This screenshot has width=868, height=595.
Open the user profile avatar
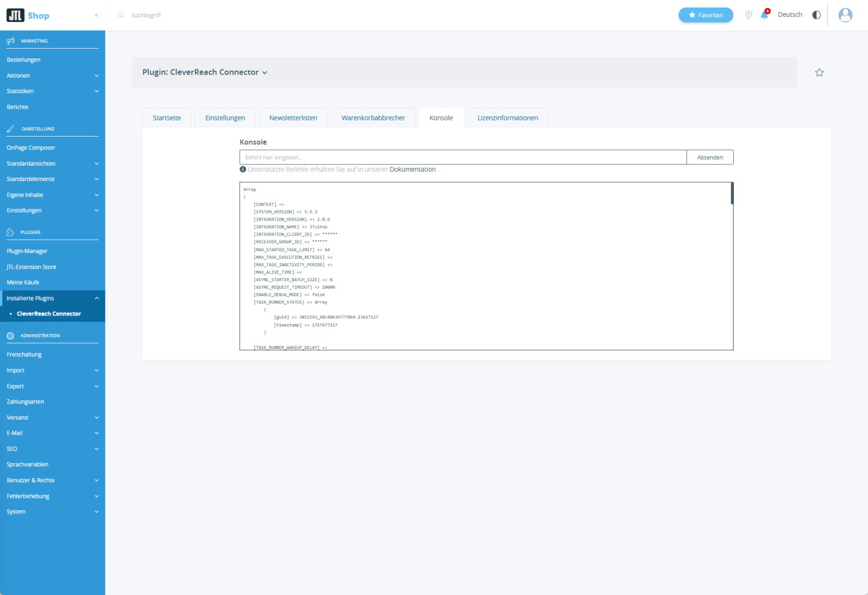tap(845, 15)
